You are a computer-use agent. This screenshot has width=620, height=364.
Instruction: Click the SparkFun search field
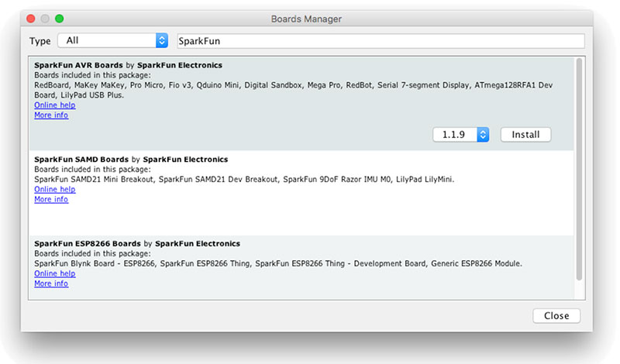[x=380, y=40]
